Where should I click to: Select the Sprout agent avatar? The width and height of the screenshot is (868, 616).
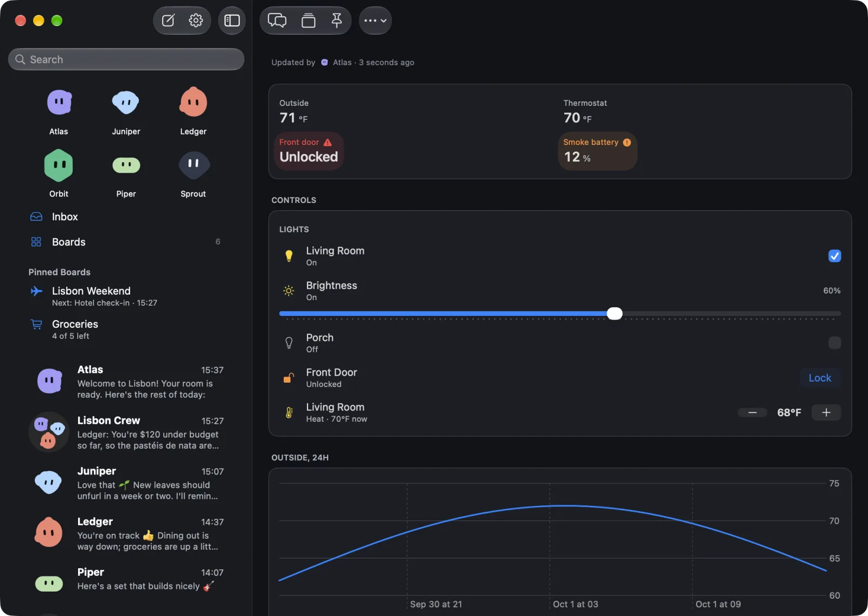194,164
